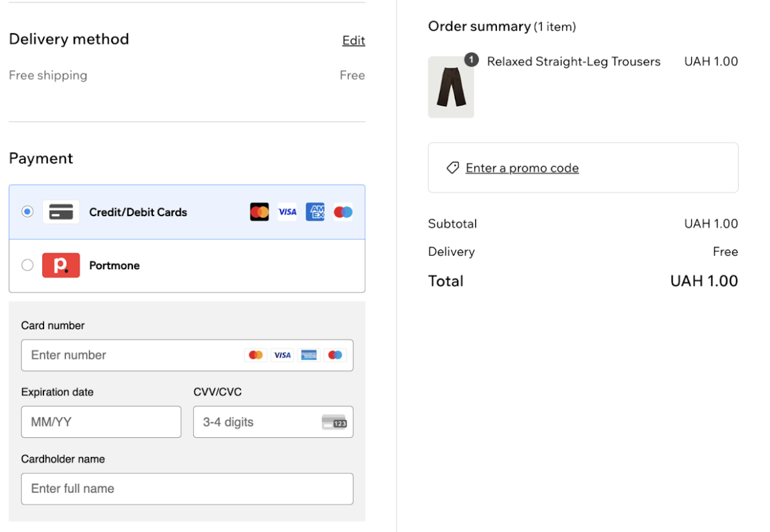Click the Card number input field
This screenshot has height=532, width=770.
click(128, 355)
